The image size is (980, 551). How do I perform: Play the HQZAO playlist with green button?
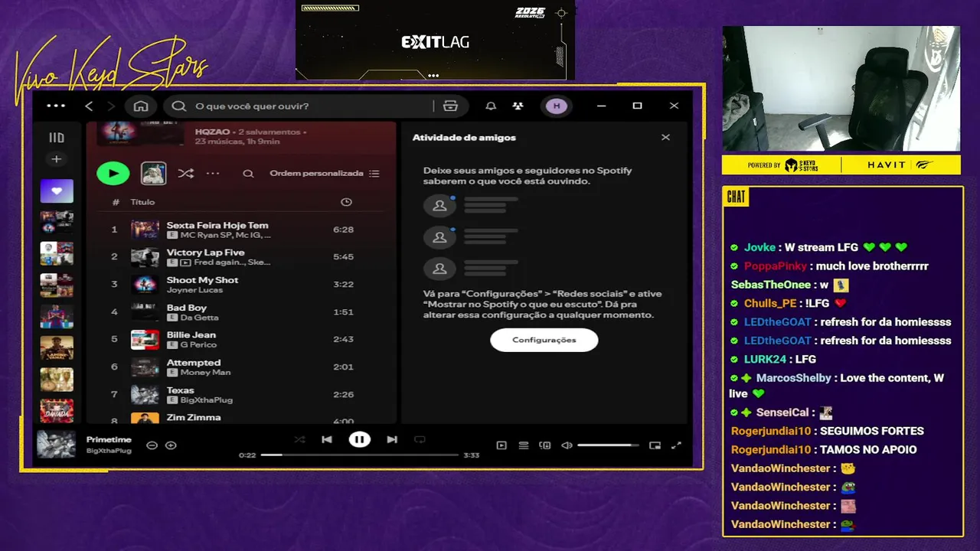click(113, 173)
